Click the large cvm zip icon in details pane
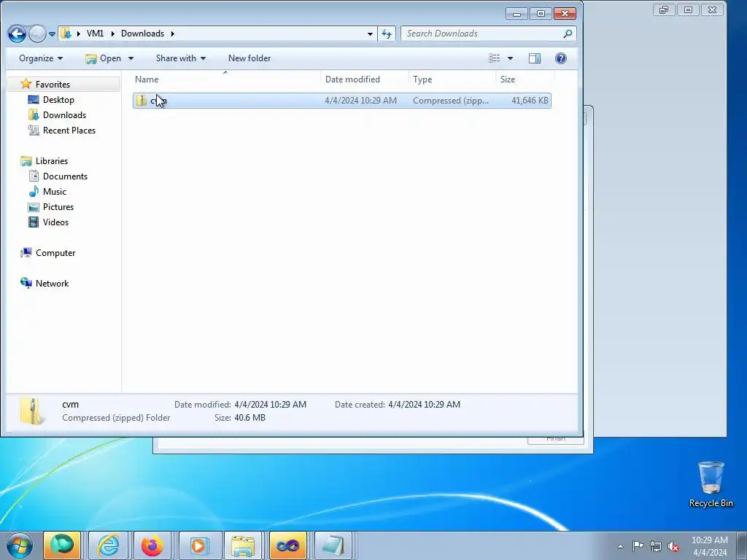 (x=32, y=411)
